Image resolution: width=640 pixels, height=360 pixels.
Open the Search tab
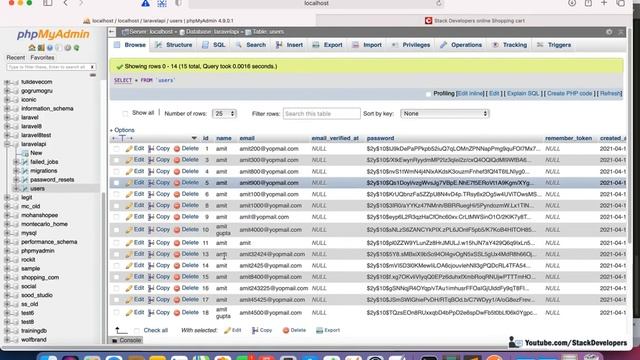point(251,45)
